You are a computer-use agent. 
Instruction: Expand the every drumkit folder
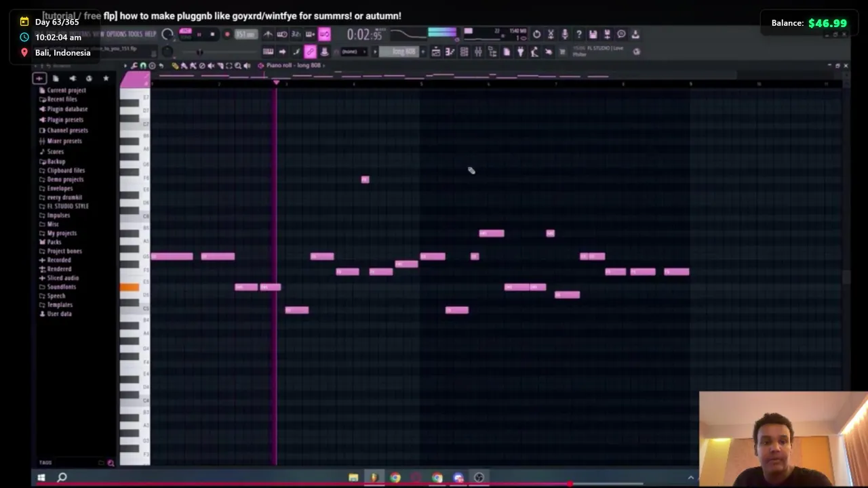pos(61,197)
